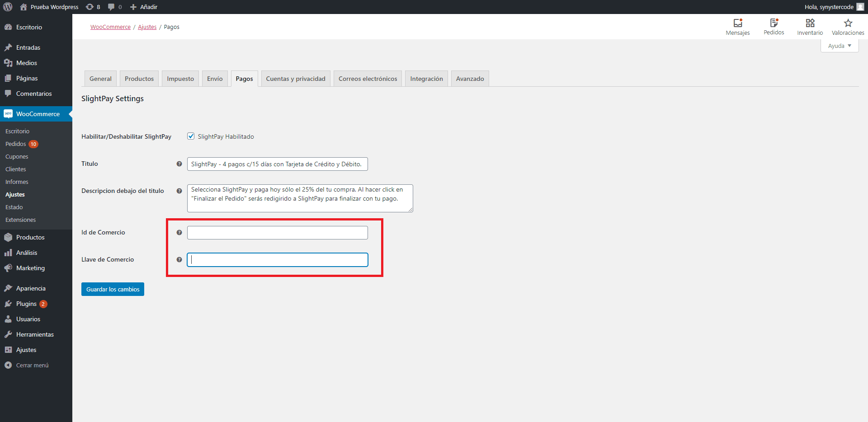Click the Herramientas wrench icon
Viewport: 868px width, 422px height.
(x=8, y=334)
